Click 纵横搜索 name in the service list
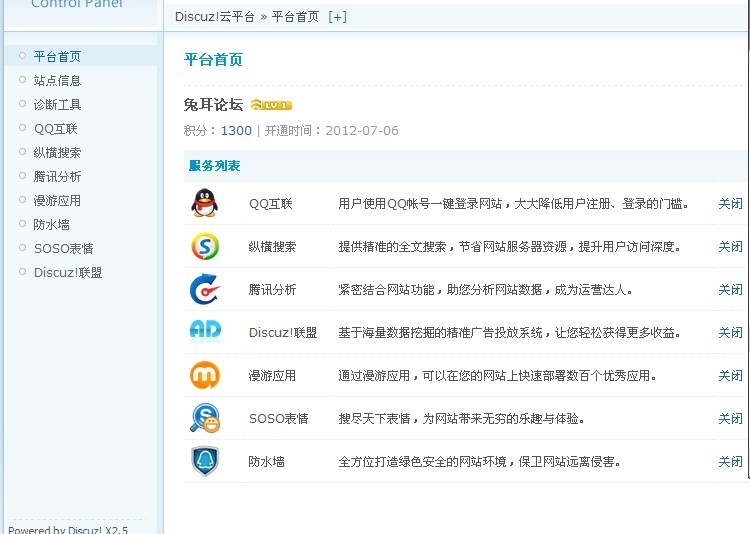This screenshot has width=750, height=534. point(272,246)
